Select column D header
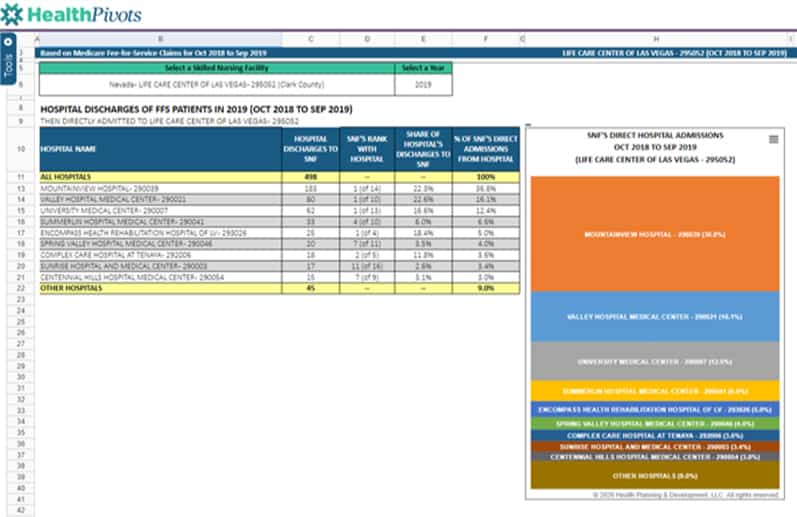Screen dimensions: 797x517 (x=367, y=39)
